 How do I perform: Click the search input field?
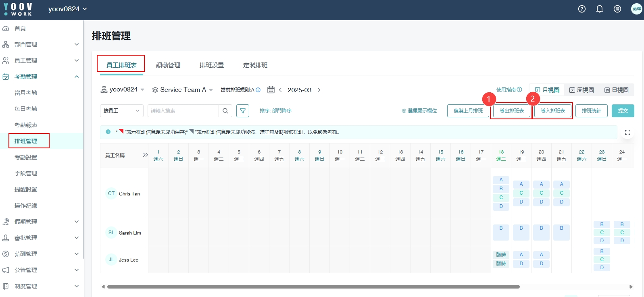click(x=183, y=111)
